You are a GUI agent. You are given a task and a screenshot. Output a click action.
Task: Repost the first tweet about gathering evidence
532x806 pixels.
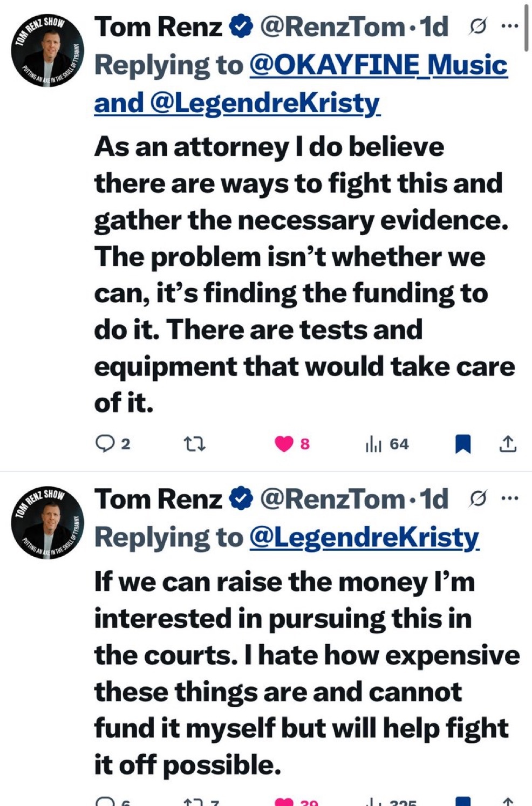coord(194,444)
